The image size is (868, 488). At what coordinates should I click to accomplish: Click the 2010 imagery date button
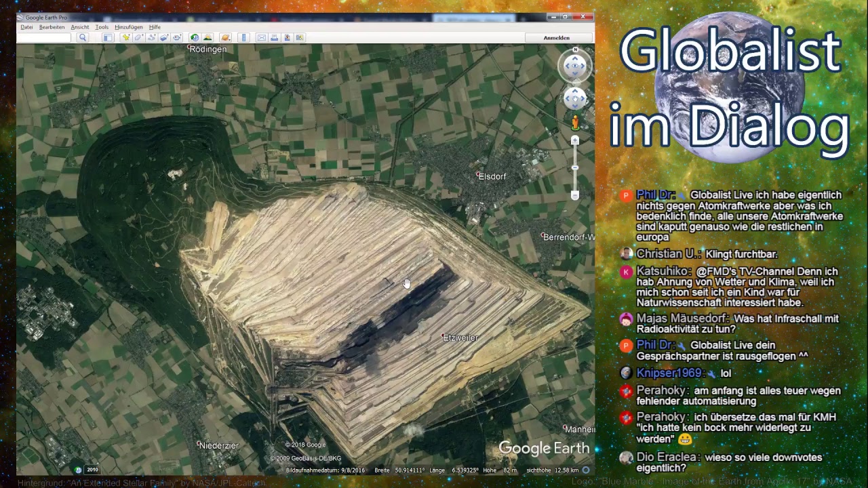(x=92, y=470)
